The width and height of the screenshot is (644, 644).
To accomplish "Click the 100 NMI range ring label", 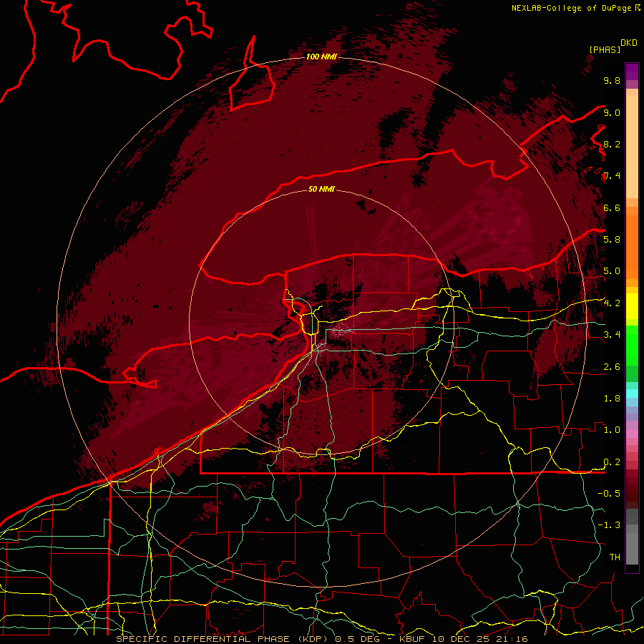I will click(x=321, y=57).
